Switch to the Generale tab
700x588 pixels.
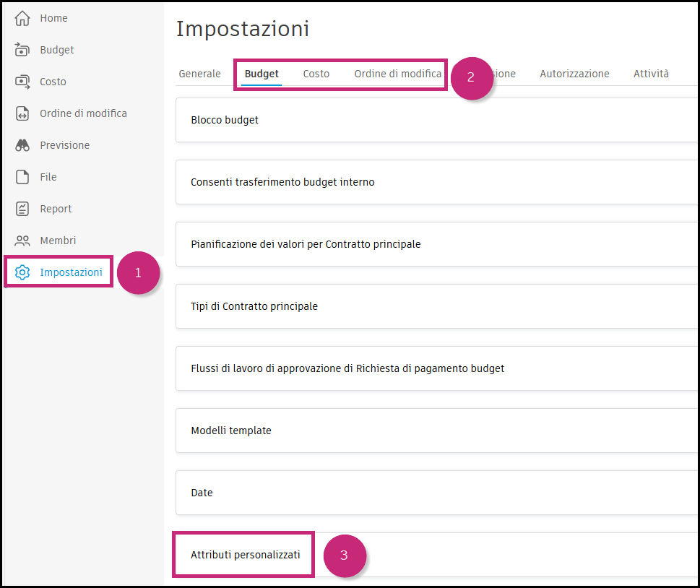click(199, 73)
